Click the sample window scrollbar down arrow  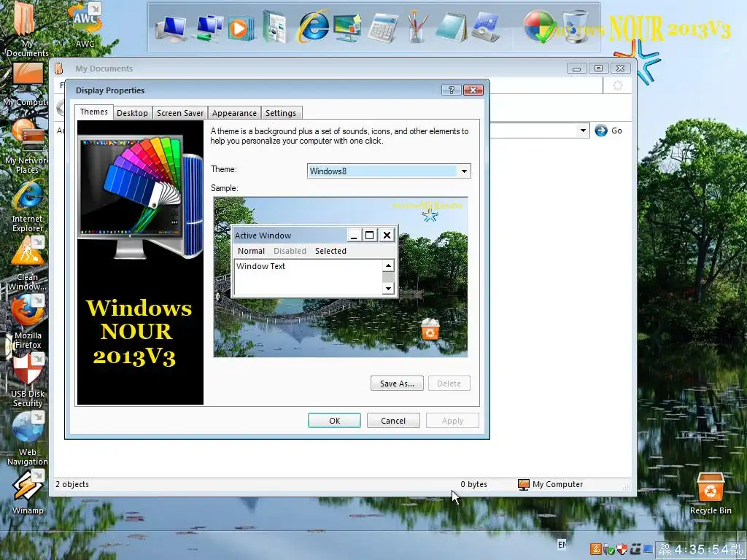388,288
